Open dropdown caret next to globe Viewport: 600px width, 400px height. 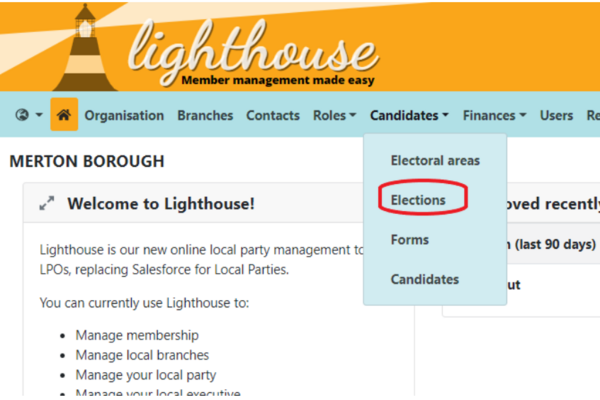pyautogui.click(x=39, y=114)
